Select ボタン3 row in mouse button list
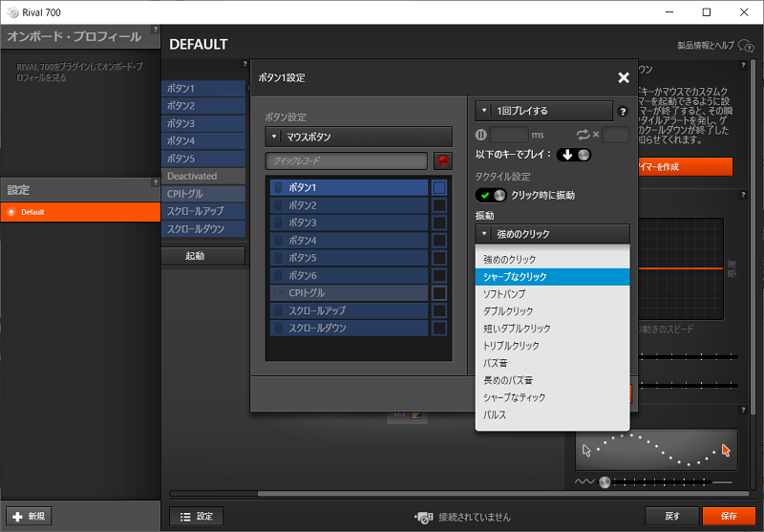The height and width of the screenshot is (532, 764). pyautogui.click(x=349, y=223)
